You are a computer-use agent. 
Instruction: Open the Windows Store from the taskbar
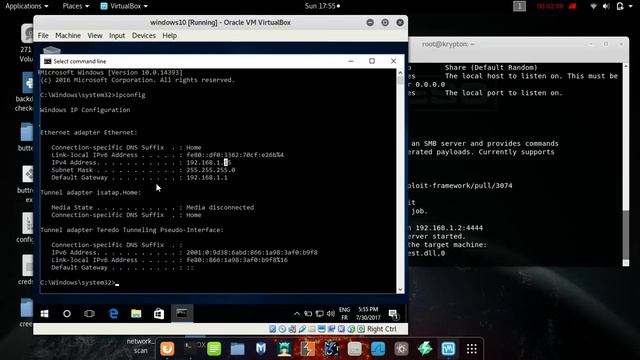coord(159,313)
